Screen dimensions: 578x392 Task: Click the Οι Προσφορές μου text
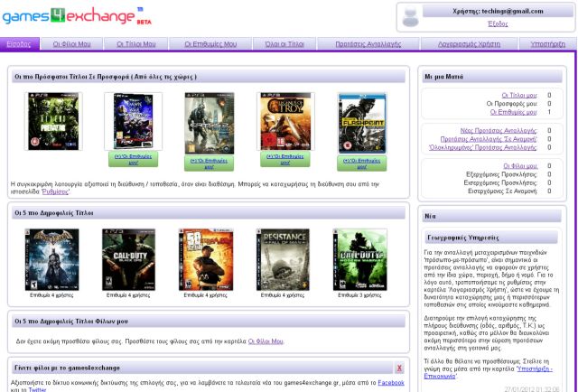click(x=512, y=104)
